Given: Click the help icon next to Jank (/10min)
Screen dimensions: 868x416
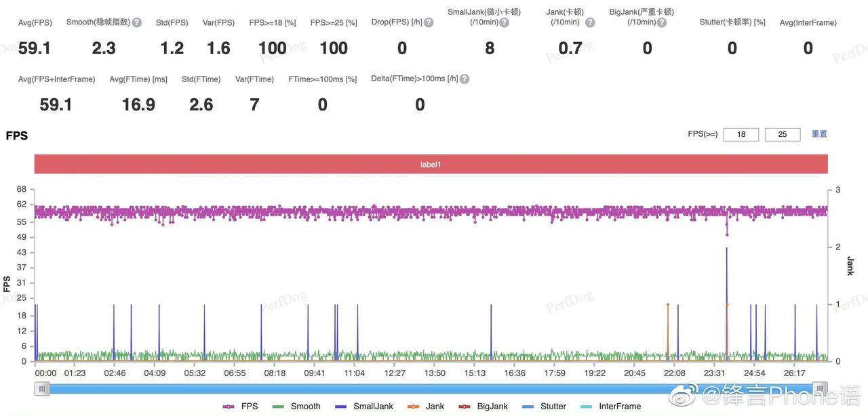Looking at the screenshot, I should (590, 22).
